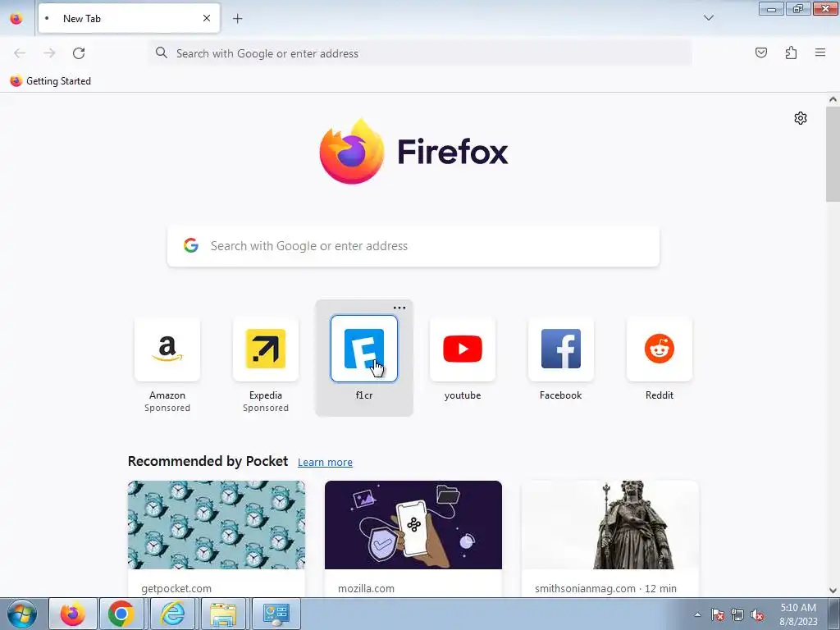The height and width of the screenshot is (630, 840).
Task: Expand the list all tabs chevron
Action: pos(708,18)
